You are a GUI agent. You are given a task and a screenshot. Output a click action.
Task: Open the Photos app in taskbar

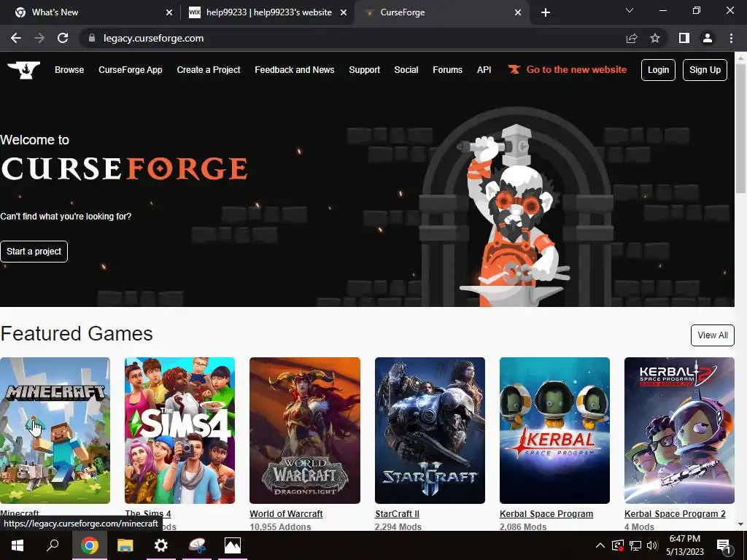pyautogui.click(x=233, y=545)
